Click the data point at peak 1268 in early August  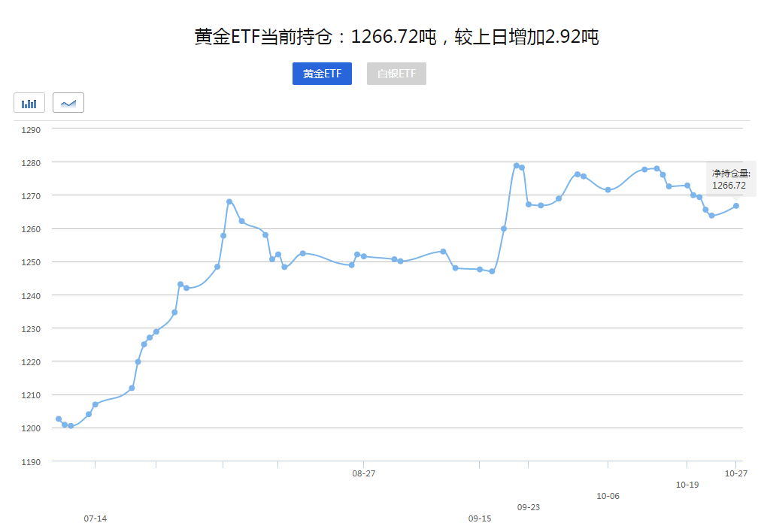(x=229, y=201)
